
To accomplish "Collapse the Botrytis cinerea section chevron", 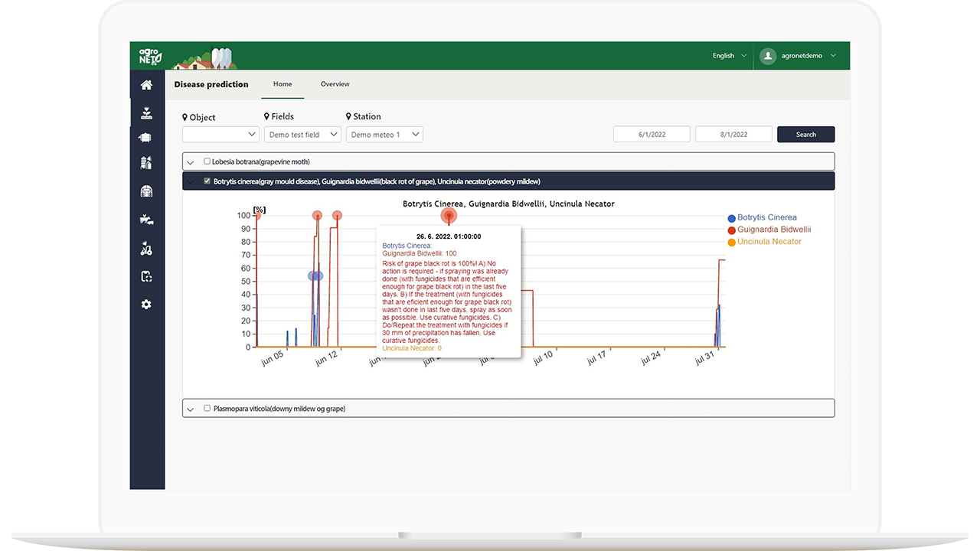I will tap(190, 182).
